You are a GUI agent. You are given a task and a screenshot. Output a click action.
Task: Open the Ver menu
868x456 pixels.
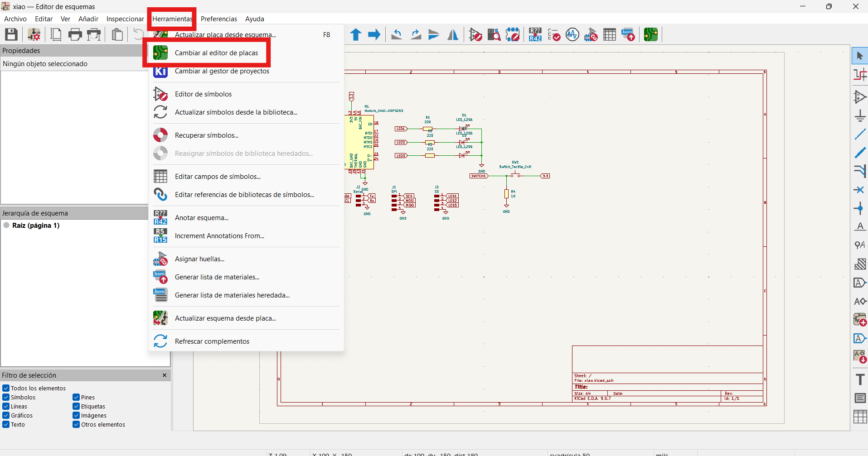pos(66,19)
